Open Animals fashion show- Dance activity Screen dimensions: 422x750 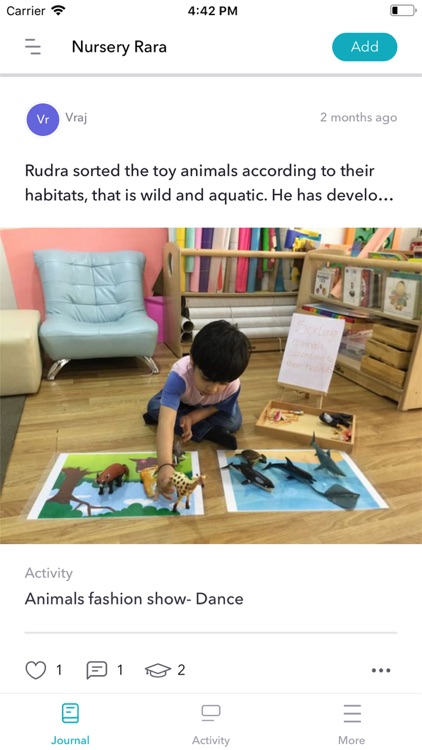point(134,599)
